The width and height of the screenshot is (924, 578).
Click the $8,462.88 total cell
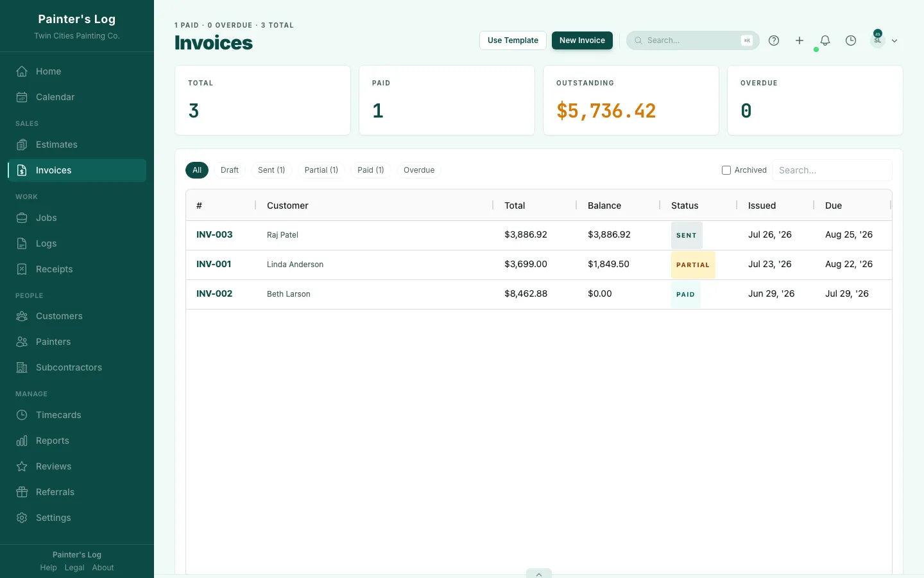pos(526,294)
